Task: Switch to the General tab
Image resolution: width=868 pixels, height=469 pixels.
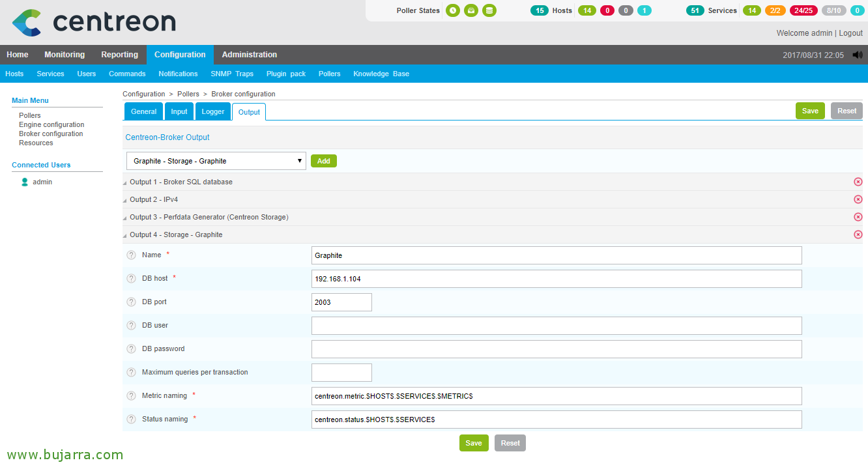Action: 143,111
